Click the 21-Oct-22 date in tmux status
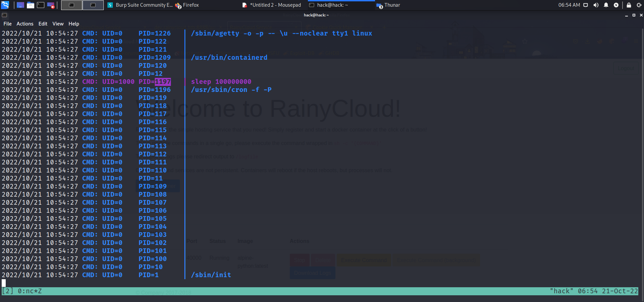Viewport: 644px width, 302px height. pyautogui.click(x=620, y=291)
